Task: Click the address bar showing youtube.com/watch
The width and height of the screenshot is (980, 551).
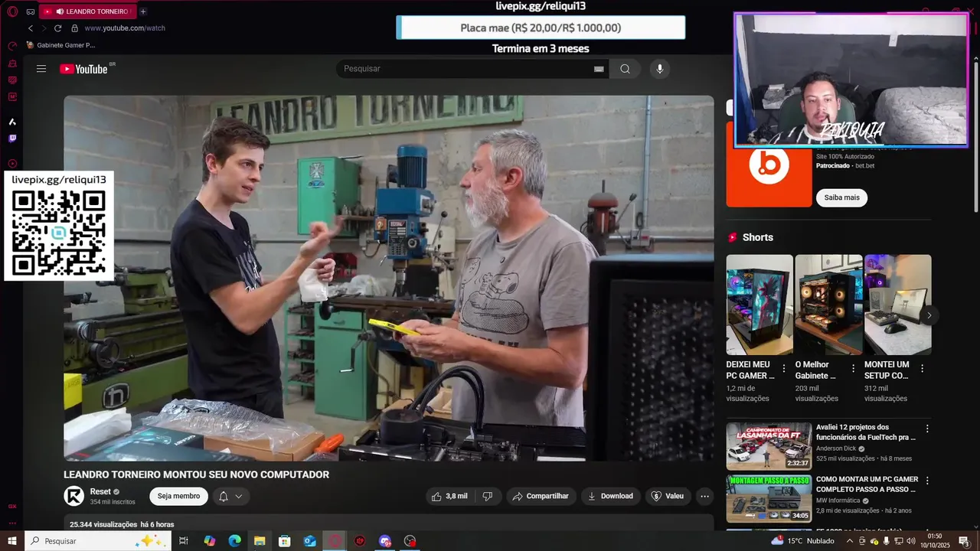Action: [x=125, y=28]
